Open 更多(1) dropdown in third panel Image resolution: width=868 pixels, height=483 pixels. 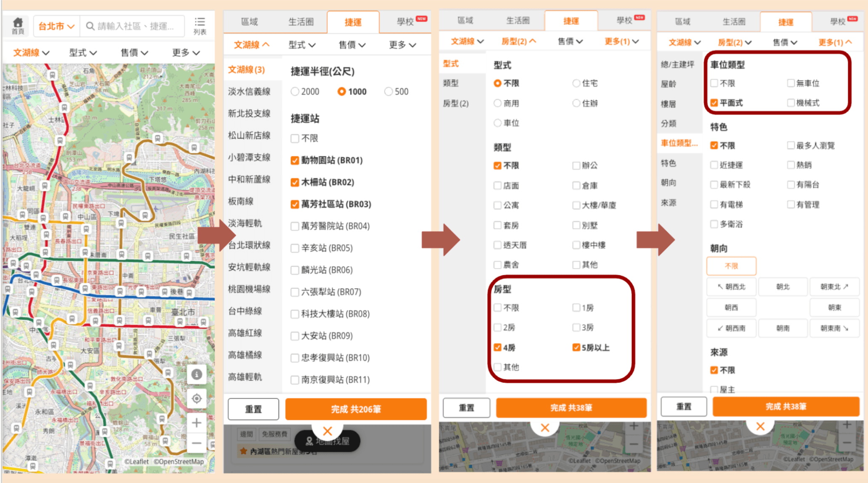click(x=622, y=41)
